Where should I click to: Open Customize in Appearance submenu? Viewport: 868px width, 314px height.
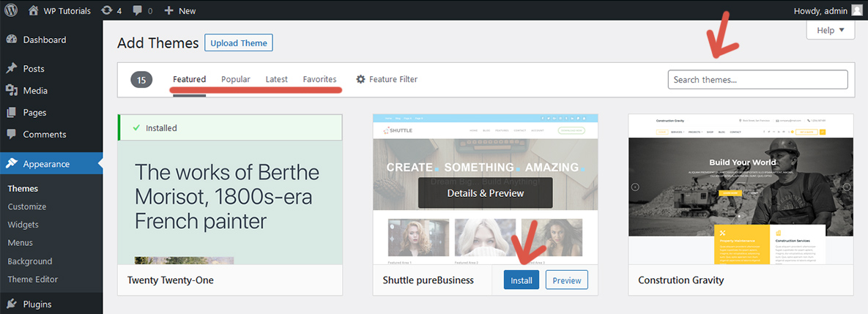(27, 206)
